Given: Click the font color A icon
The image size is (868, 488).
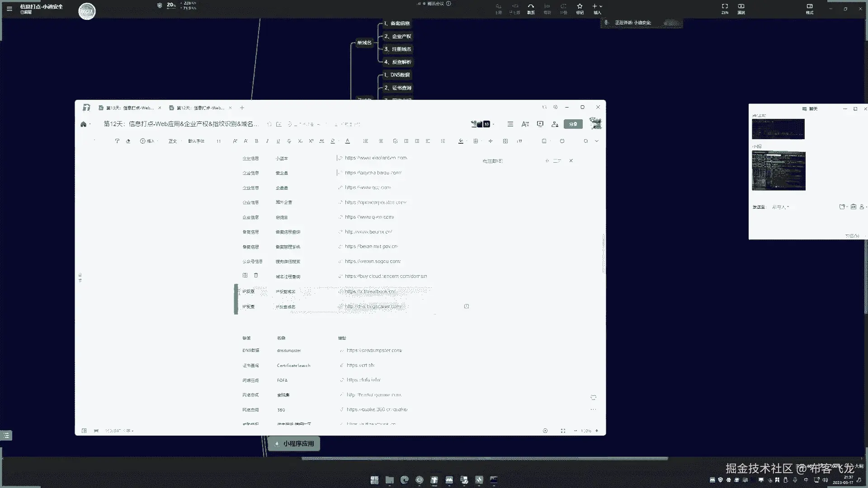Looking at the screenshot, I should [x=347, y=141].
